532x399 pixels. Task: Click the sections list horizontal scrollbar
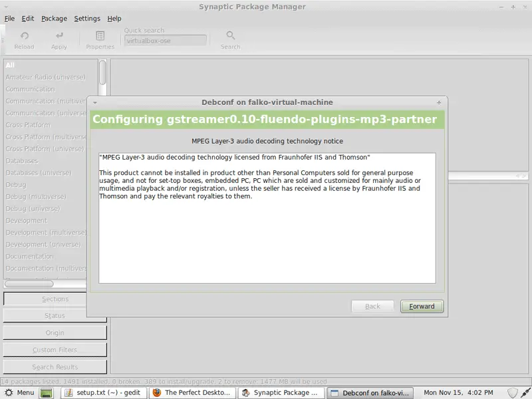point(29,284)
